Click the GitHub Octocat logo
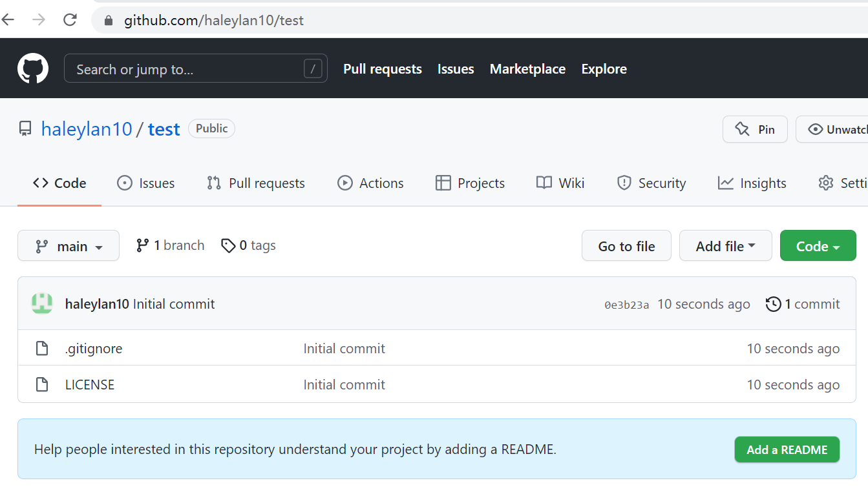The image size is (868, 494). click(x=33, y=68)
